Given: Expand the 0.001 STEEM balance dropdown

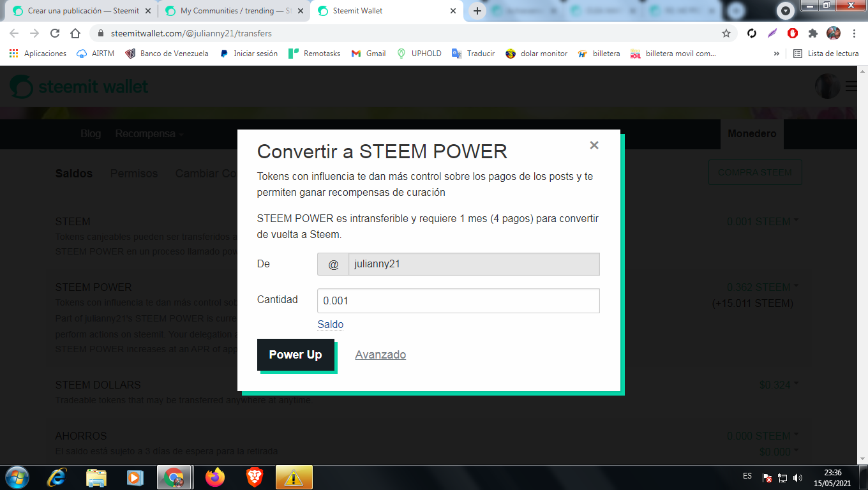Looking at the screenshot, I should tap(763, 222).
